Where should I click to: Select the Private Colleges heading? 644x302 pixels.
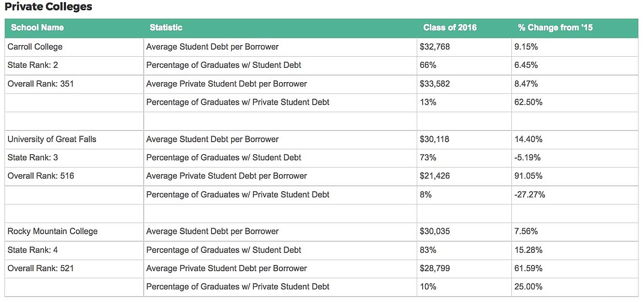coord(48,7)
